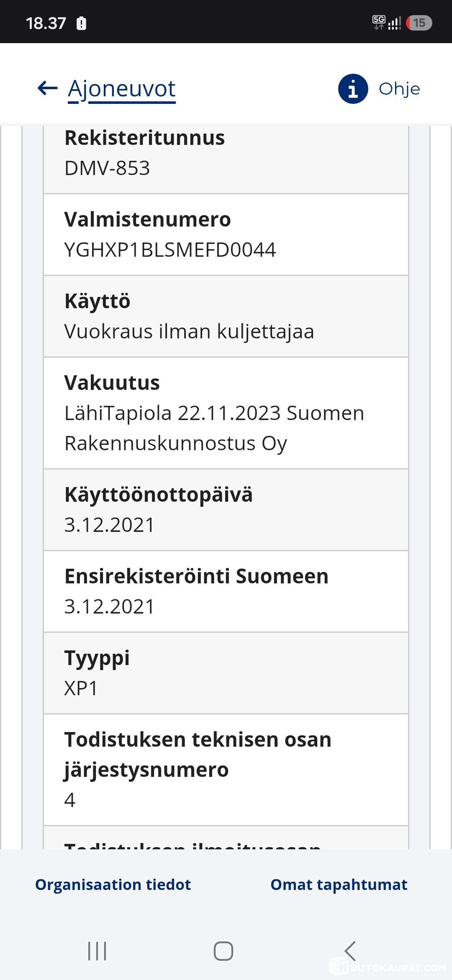Tap the Käyttöönottopäivä date 3.12.2021
452x980 pixels.
(x=109, y=525)
